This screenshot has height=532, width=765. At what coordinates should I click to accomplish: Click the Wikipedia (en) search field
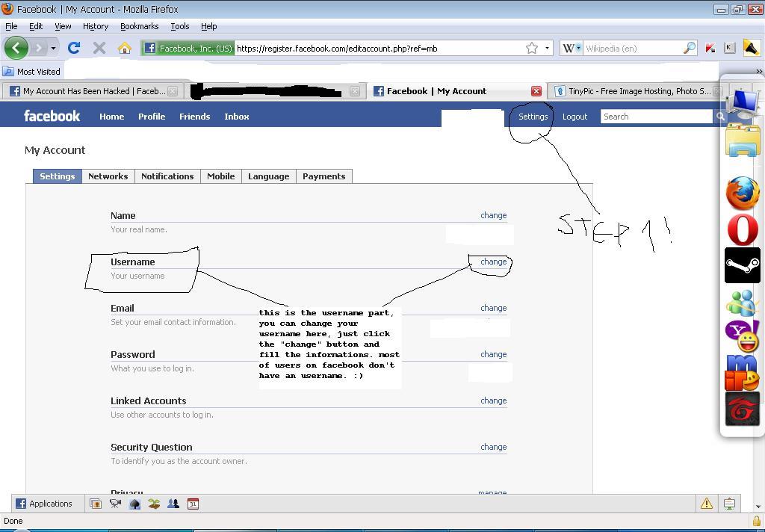(632, 48)
